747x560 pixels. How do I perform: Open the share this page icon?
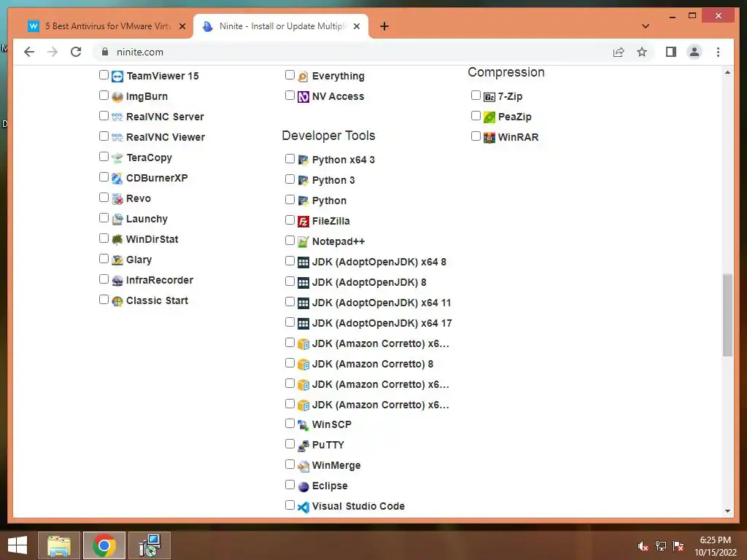click(x=619, y=52)
